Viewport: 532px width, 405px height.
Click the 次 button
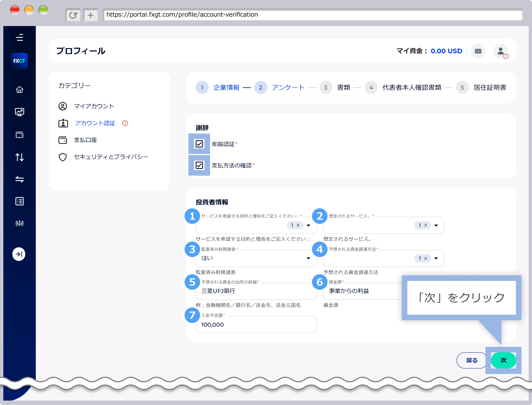coord(503,360)
